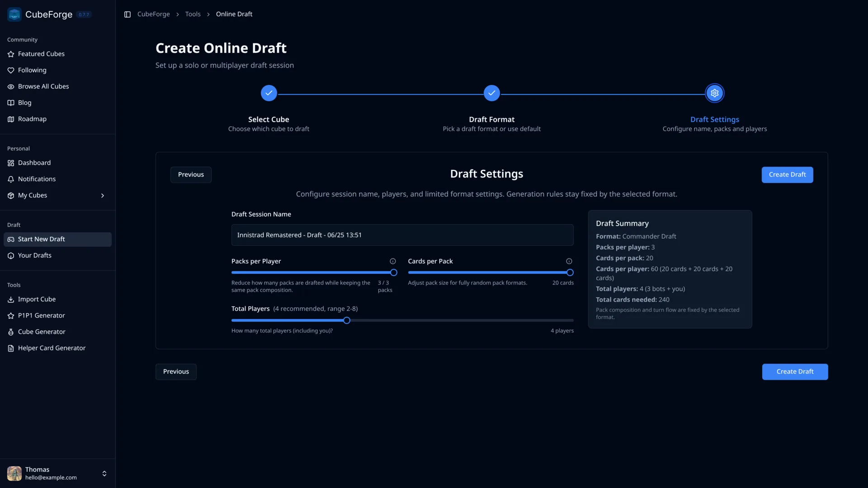868x488 pixels.
Task: Click the Cards per Pack slider handle
Action: tap(570, 272)
